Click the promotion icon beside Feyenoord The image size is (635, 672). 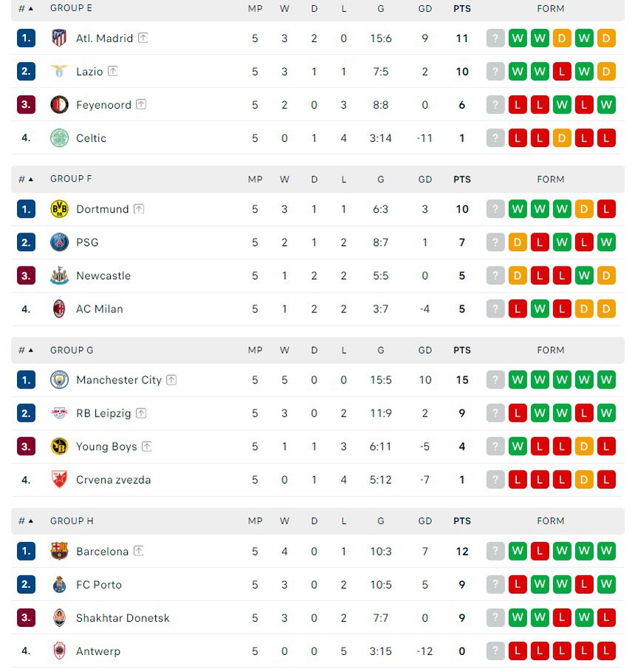pos(141,105)
